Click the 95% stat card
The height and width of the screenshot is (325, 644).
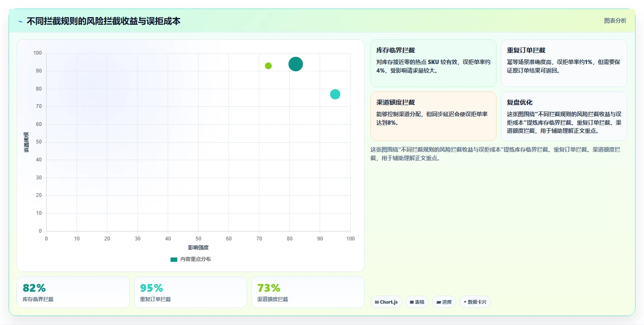(x=191, y=292)
